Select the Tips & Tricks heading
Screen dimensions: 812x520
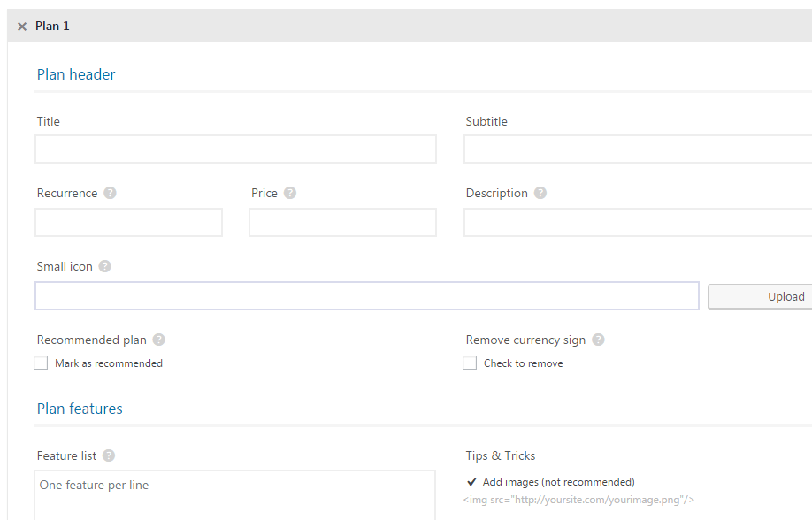(x=501, y=455)
